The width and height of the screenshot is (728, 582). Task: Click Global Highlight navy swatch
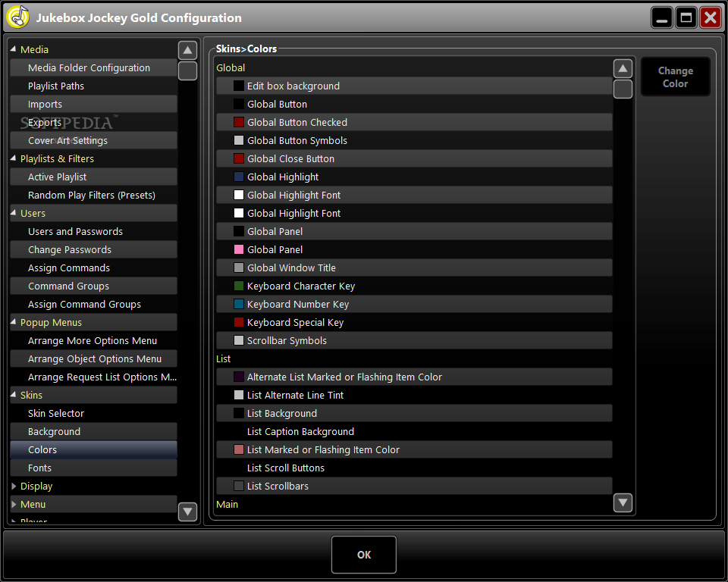coord(238,177)
